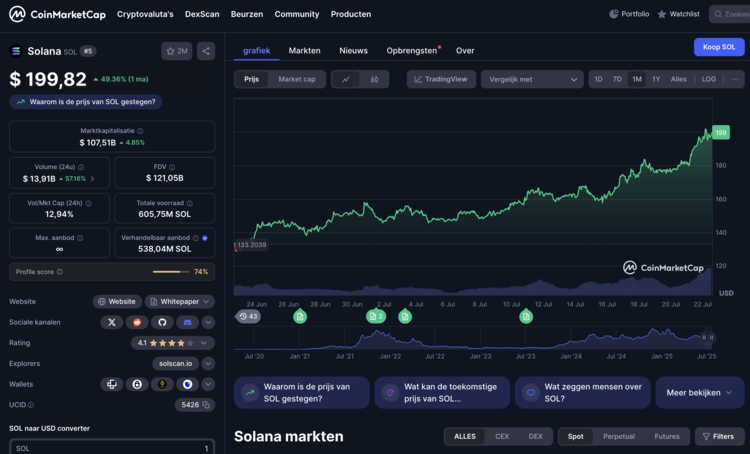
Task: Open the Beurzen menu item
Action: 247,14
